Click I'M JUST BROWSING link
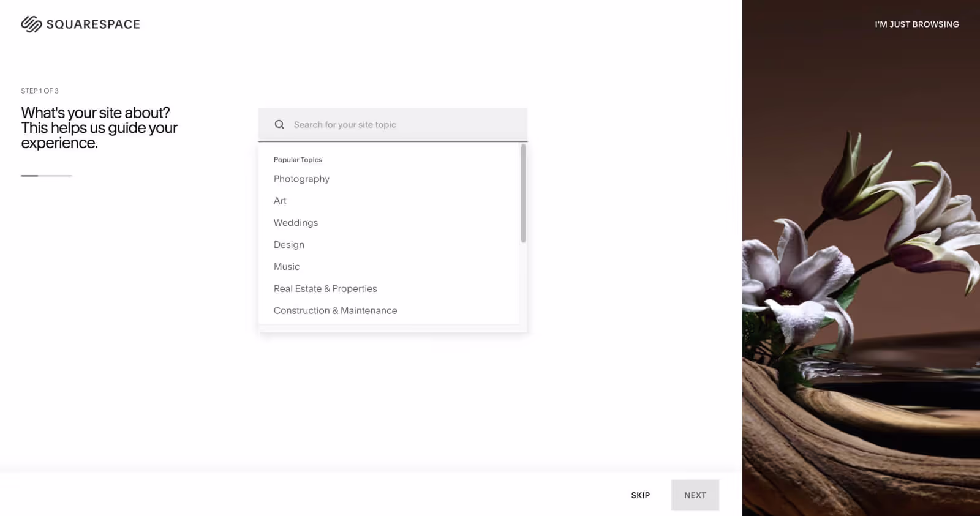The height and width of the screenshot is (516, 980). click(917, 24)
